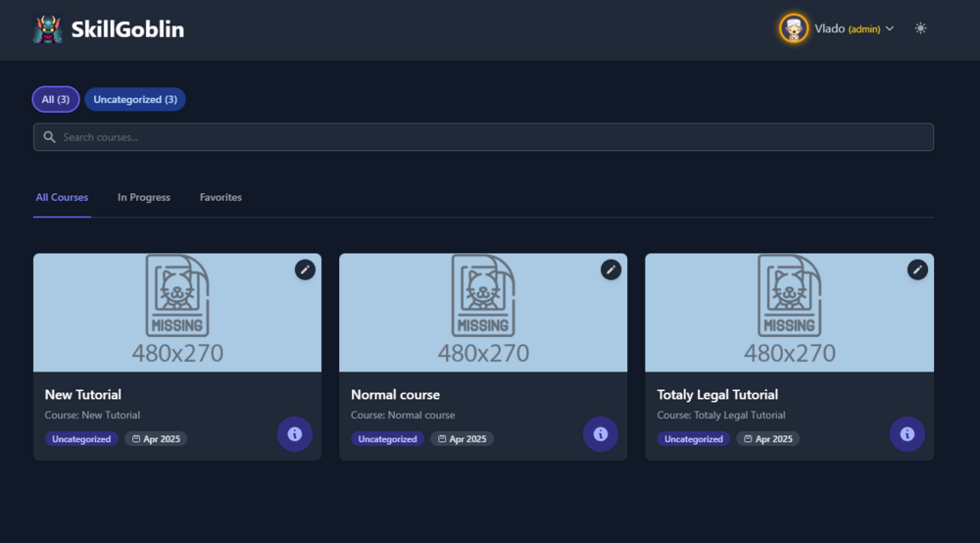This screenshot has width=980, height=543.
Task: Open the Favorites tab
Action: coord(220,197)
